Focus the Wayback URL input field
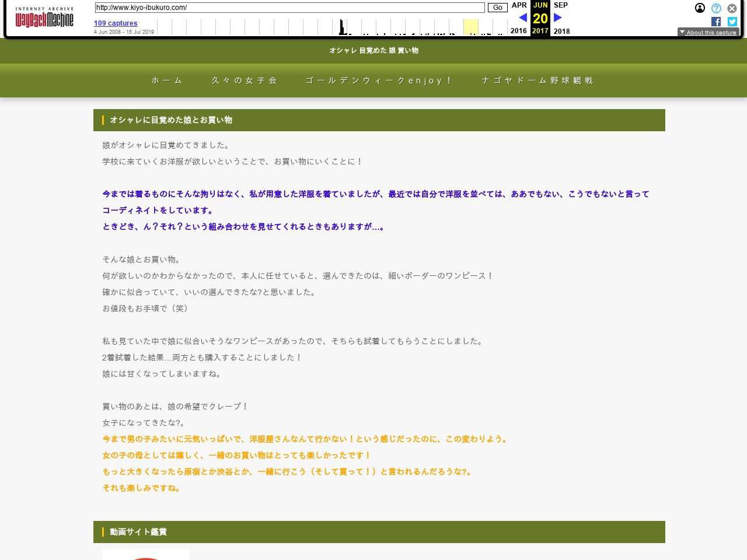The height and width of the screenshot is (560, 747). (x=289, y=8)
